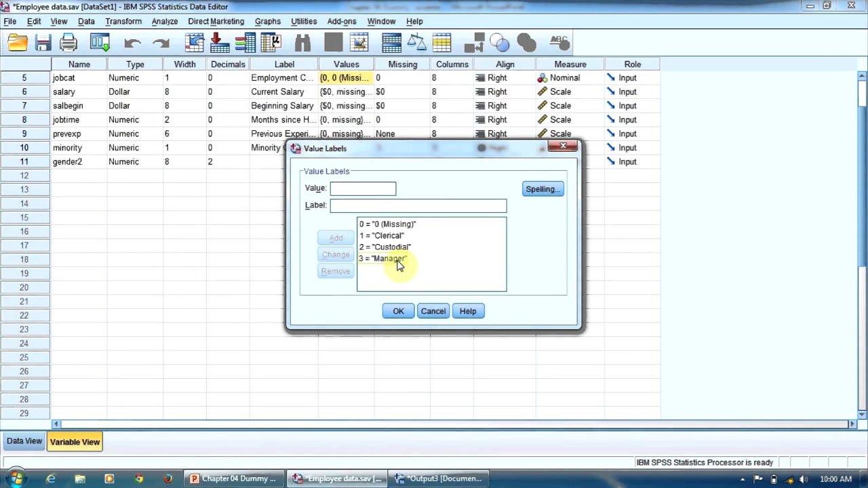Screen dimensions: 868x488
Task: Click the ABC spell check toolbar icon
Action: coord(559,44)
